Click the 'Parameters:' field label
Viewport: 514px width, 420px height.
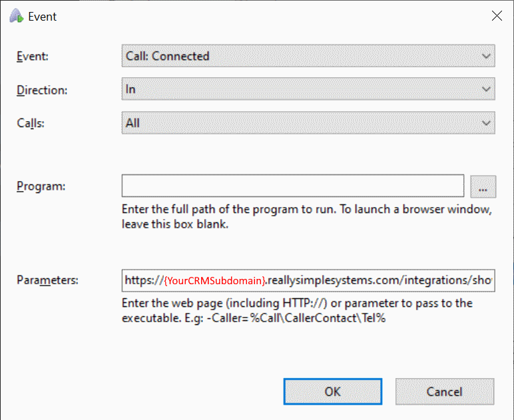(x=47, y=280)
